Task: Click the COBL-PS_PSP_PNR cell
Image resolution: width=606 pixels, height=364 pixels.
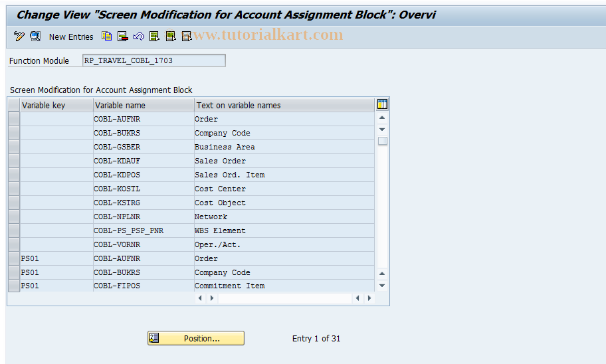Action: coord(144,230)
